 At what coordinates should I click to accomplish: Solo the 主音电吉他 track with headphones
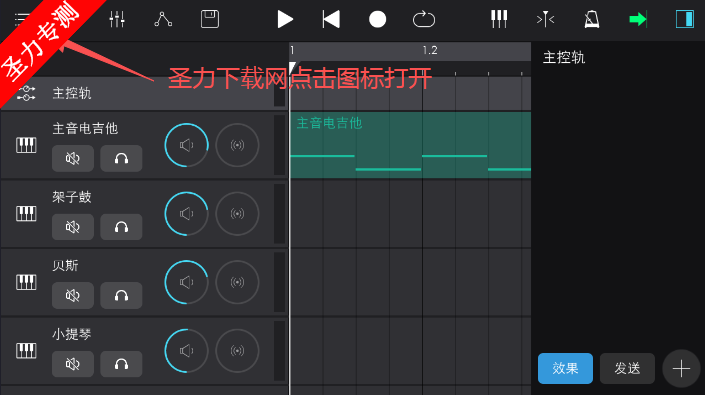pyautogui.click(x=121, y=158)
